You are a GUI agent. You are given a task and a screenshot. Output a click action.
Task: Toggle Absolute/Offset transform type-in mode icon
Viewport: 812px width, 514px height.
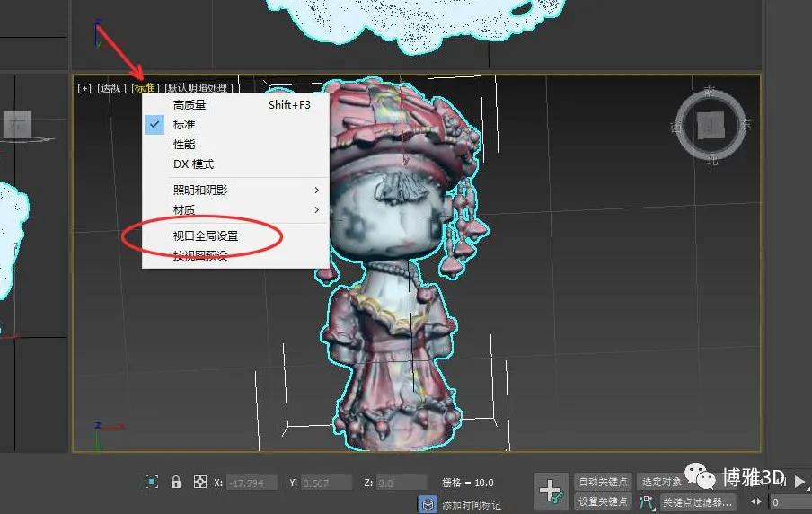point(200,482)
